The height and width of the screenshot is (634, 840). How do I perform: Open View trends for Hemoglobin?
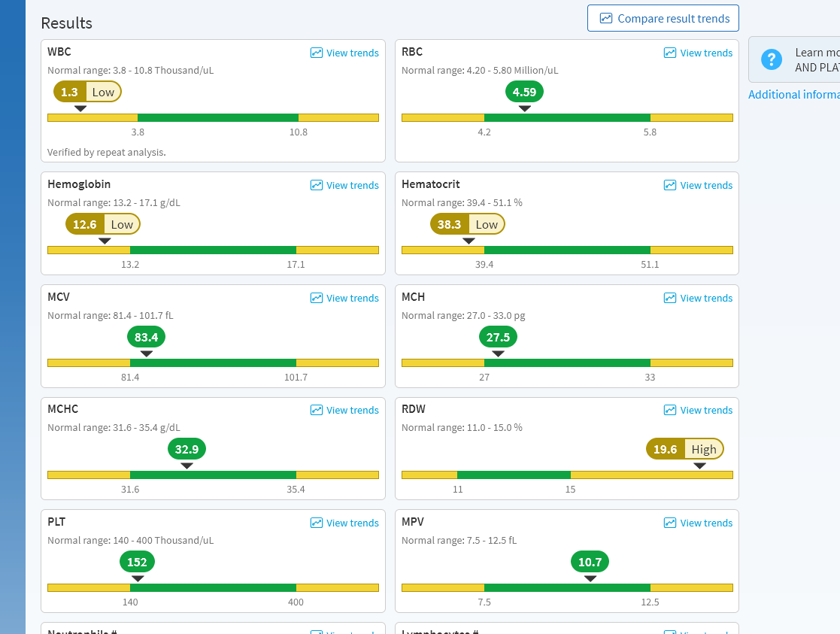point(344,185)
